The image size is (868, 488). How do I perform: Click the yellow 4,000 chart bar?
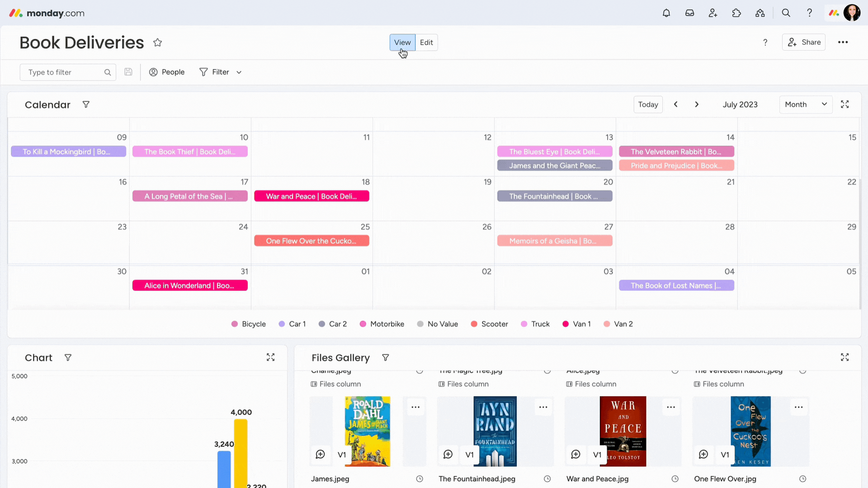(x=241, y=453)
